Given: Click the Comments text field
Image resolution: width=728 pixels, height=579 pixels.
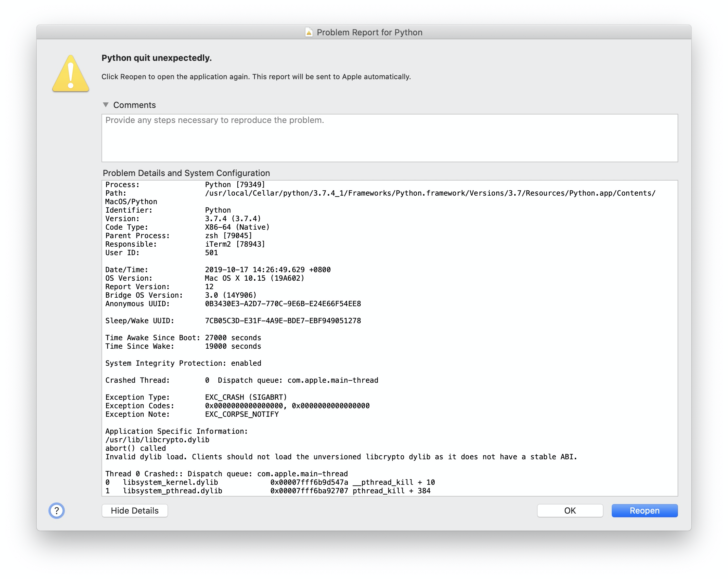Looking at the screenshot, I should (x=390, y=138).
